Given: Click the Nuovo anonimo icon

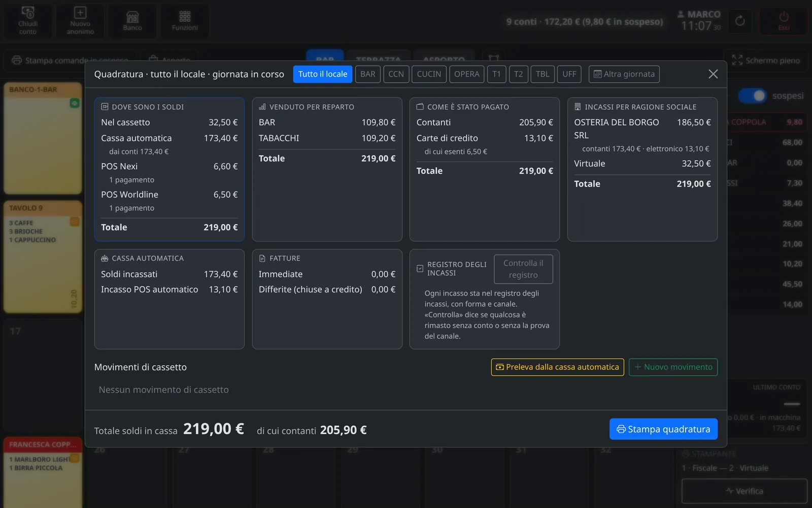Looking at the screenshot, I should [x=80, y=21].
